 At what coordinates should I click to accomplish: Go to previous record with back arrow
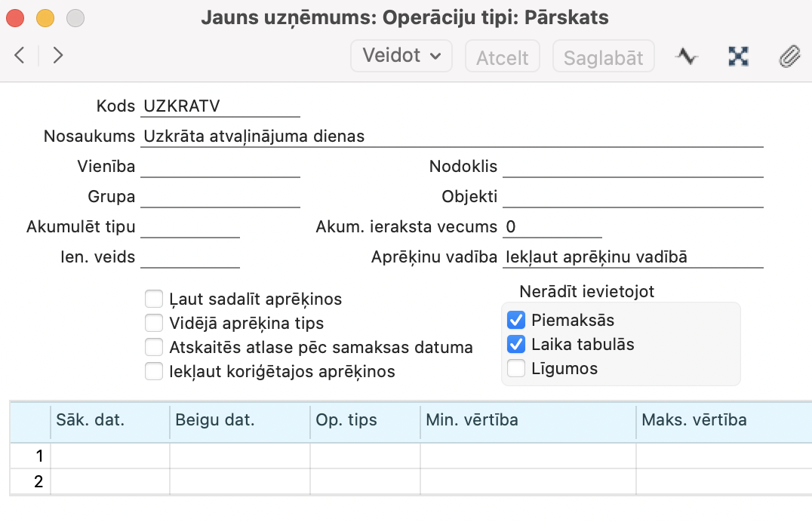pos(20,55)
